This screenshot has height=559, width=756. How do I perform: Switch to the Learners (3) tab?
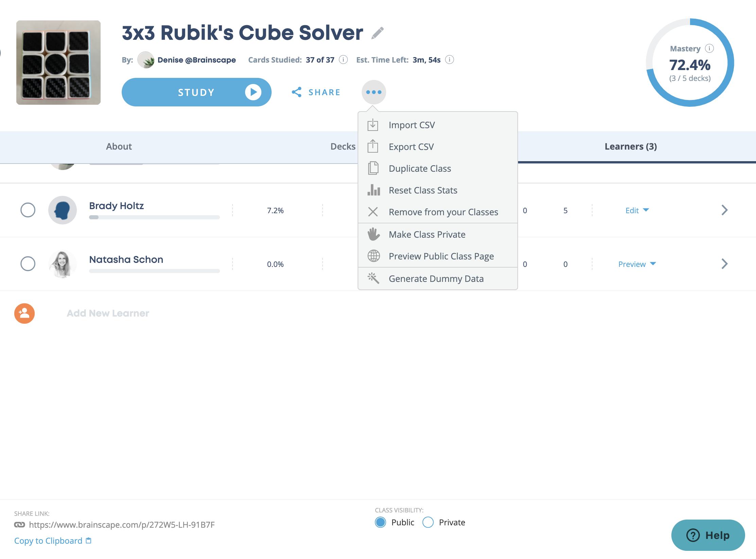pos(631,147)
